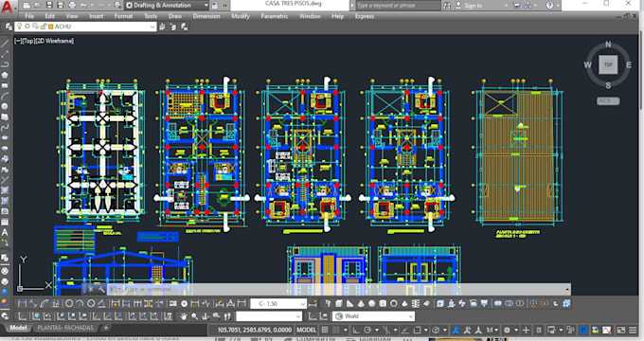Click the Help question mark icon
This screenshot has width=644, height=341.
pos(549,6)
